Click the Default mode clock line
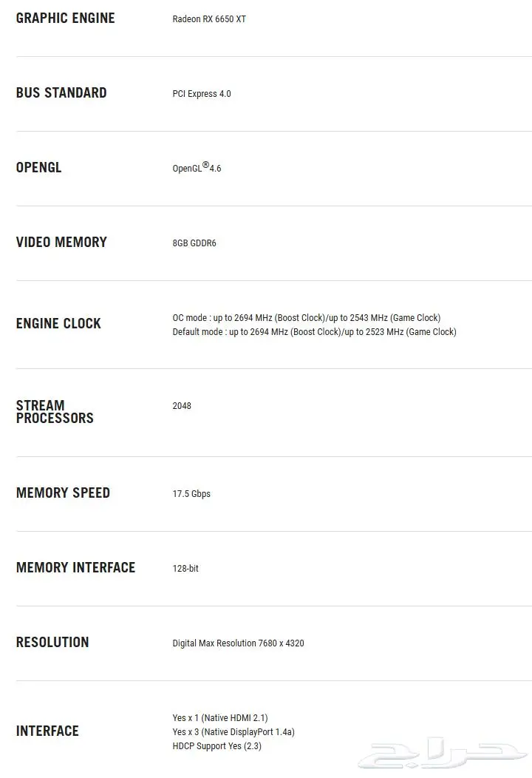Screen dimensions: 532x778 tap(314, 332)
